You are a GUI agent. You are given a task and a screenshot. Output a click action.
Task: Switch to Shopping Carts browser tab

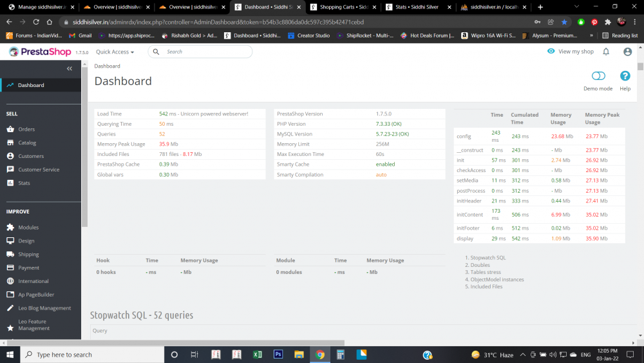click(x=343, y=7)
